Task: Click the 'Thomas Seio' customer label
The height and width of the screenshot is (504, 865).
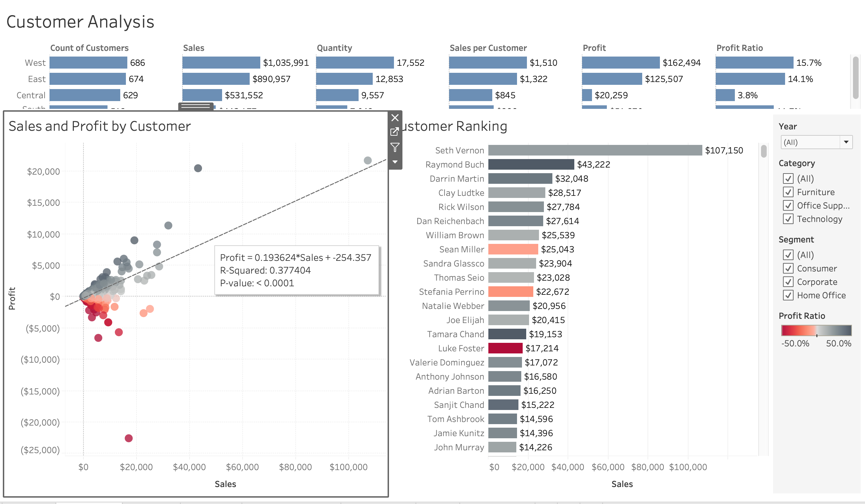Action: (x=459, y=277)
